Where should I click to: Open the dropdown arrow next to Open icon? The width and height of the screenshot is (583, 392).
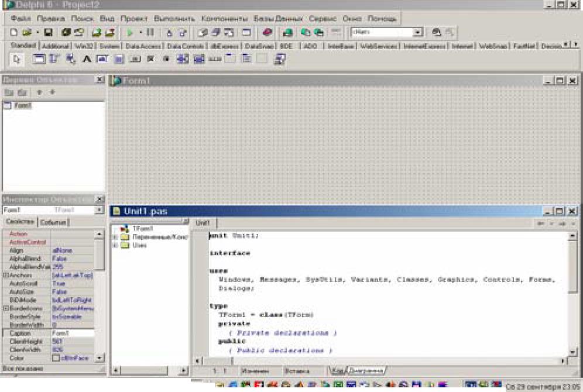coord(37,33)
